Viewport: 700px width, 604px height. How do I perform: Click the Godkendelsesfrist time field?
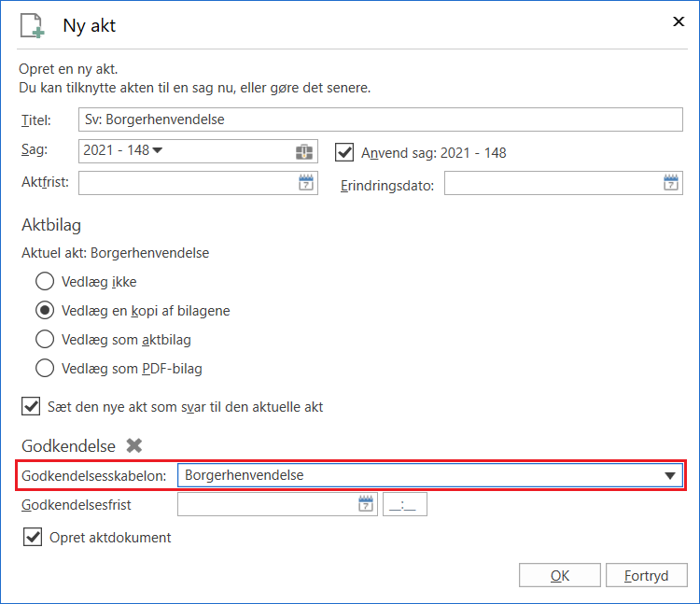coord(405,505)
